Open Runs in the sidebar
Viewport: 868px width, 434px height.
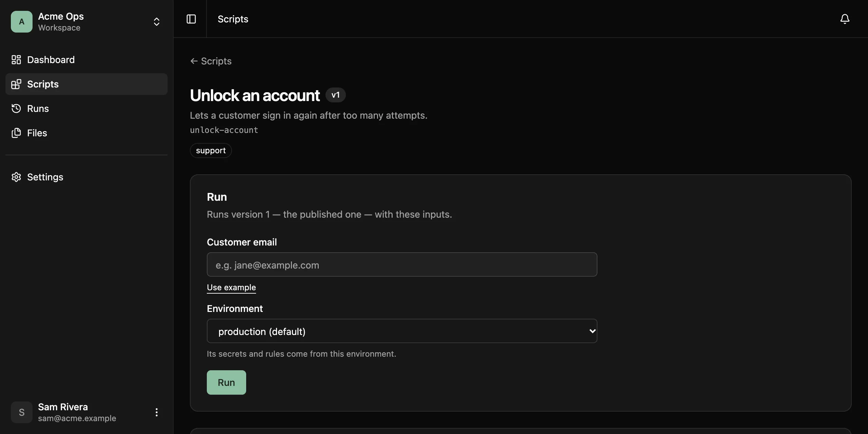coord(86,108)
